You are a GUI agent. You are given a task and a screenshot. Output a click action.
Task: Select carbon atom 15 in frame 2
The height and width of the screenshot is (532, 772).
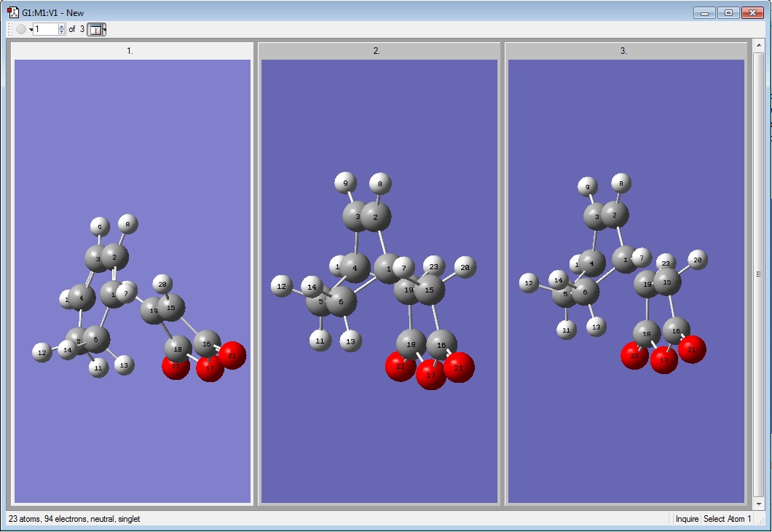429,290
